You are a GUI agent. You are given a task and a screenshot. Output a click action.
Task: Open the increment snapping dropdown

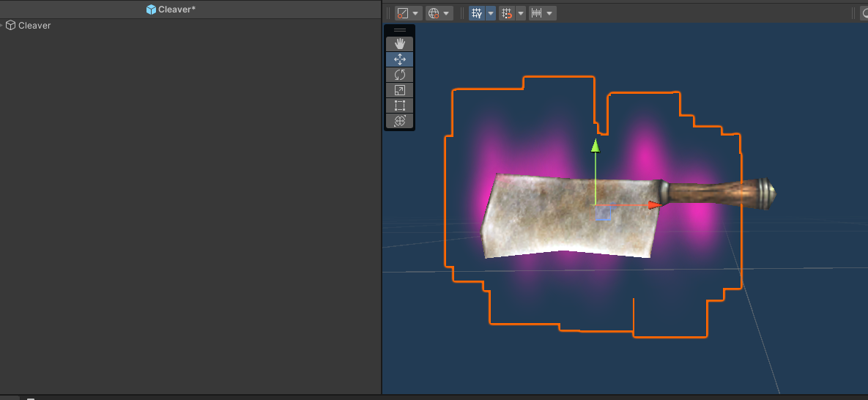[x=549, y=13]
